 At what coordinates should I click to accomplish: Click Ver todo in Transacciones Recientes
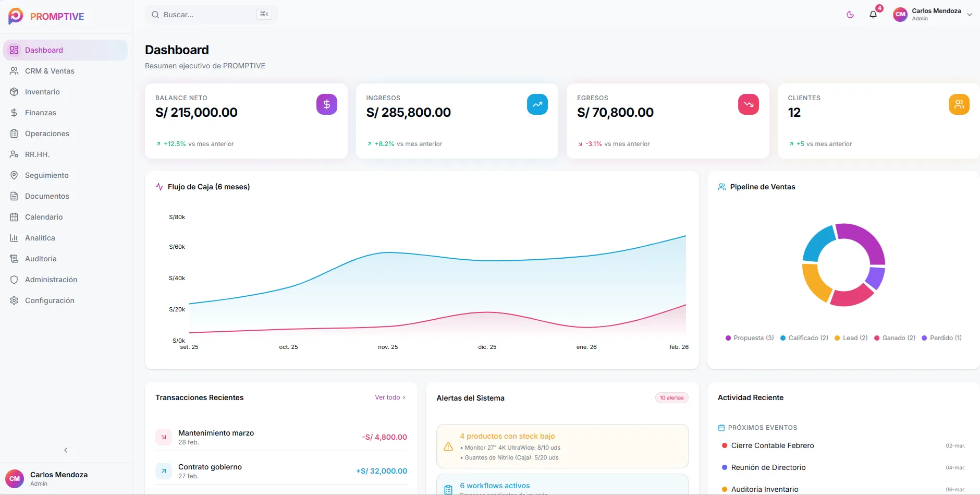tap(390, 397)
